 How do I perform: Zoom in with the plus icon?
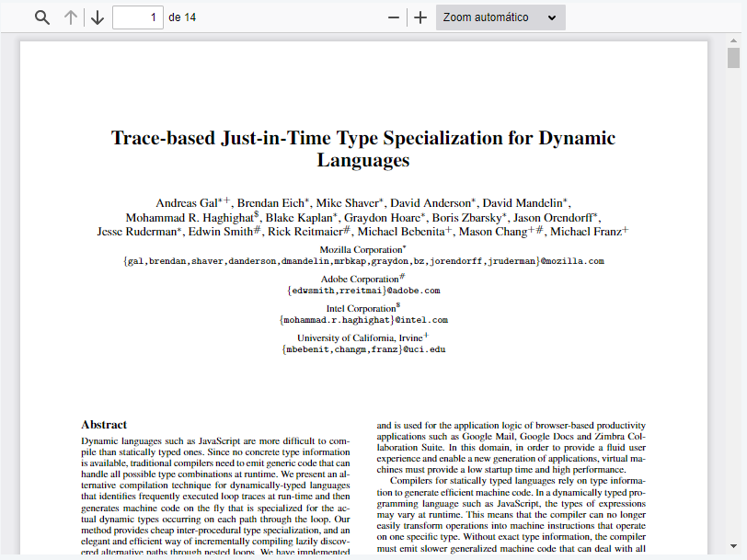click(420, 17)
